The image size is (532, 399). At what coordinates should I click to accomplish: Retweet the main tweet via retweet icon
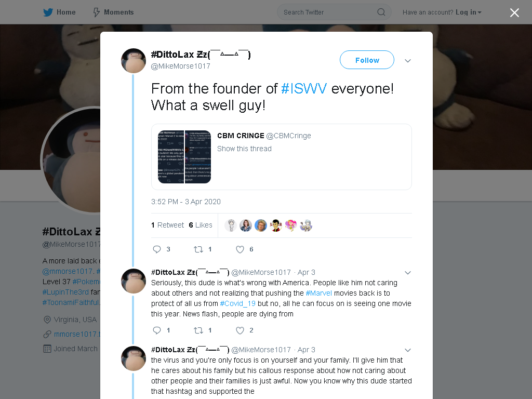click(198, 249)
